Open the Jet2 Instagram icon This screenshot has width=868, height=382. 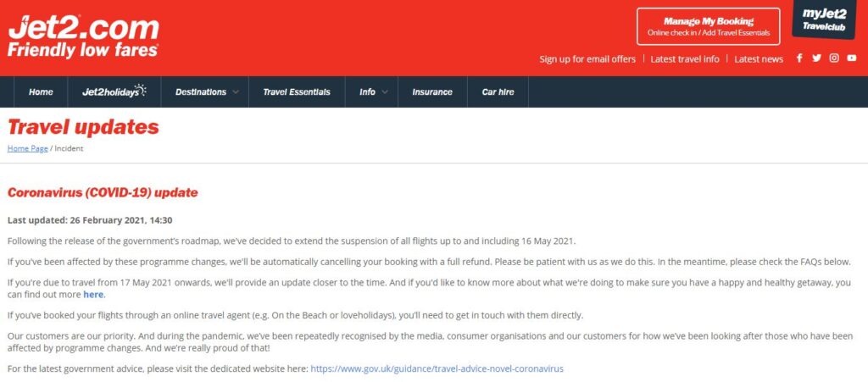coord(834,58)
